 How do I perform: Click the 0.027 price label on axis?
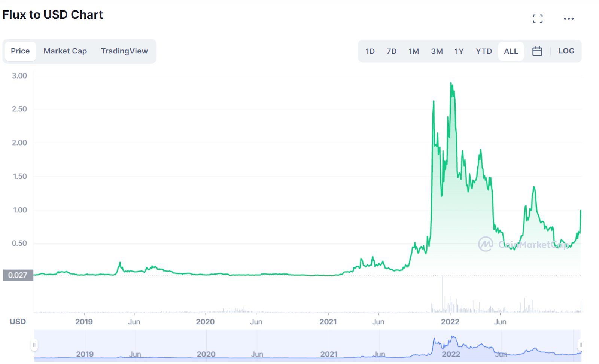point(18,275)
